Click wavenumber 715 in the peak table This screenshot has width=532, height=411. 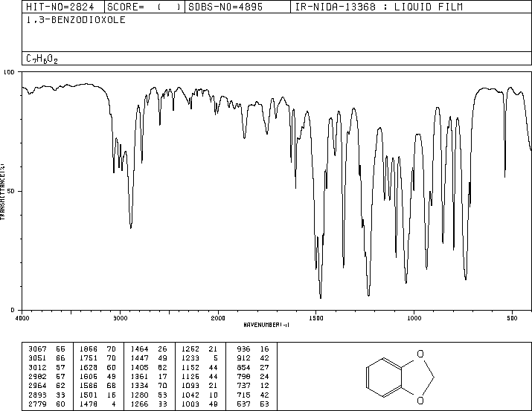(243, 395)
